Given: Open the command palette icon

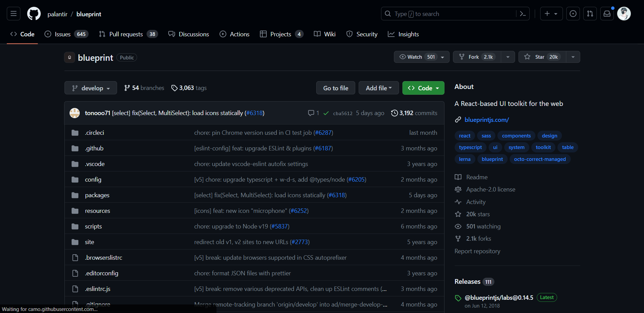Looking at the screenshot, I should pyautogui.click(x=523, y=14).
